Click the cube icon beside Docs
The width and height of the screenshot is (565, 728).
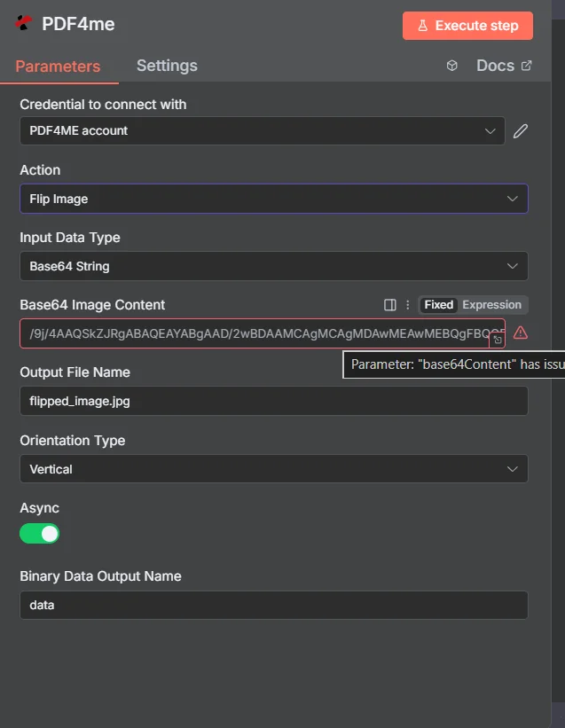coord(451,66)
